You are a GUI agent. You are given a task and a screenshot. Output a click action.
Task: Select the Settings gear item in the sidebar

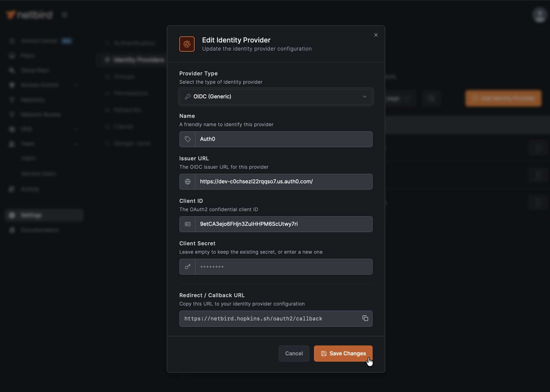30,215
